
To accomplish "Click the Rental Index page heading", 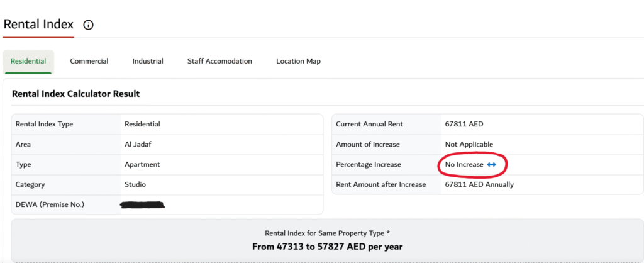I will coord(38,25).
